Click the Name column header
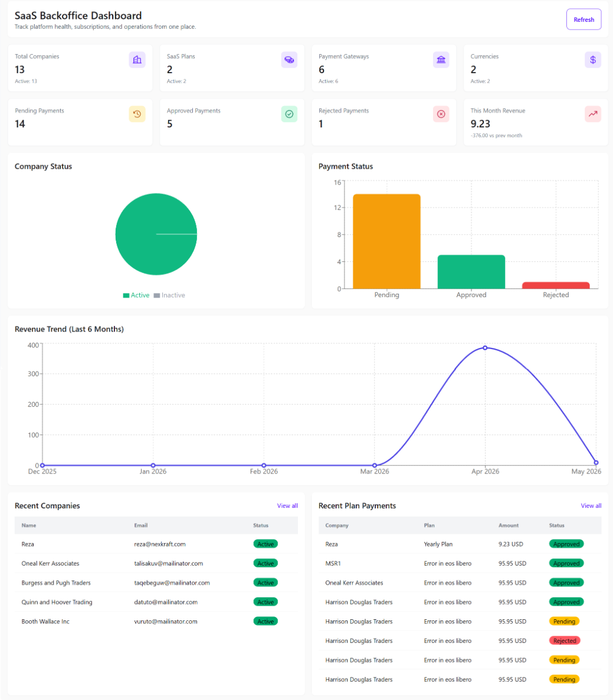Viewport: 613px width, 700px height. [28, 525]
